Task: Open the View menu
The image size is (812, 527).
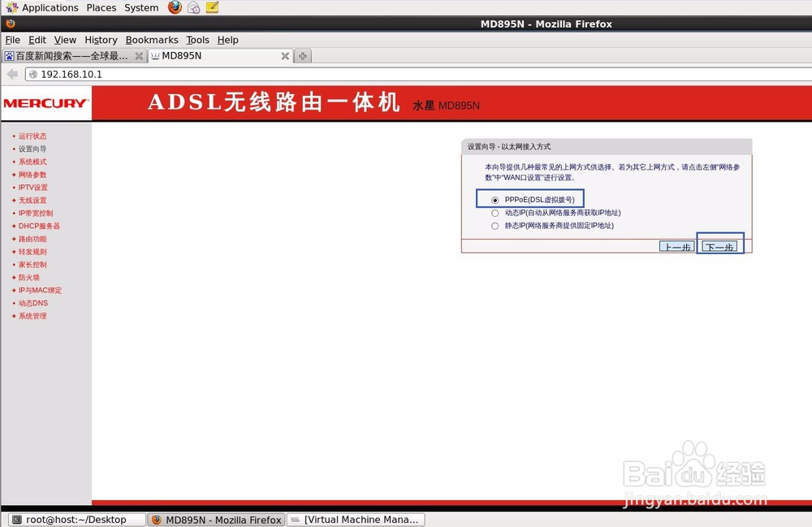Action: [x=65, y=40]
